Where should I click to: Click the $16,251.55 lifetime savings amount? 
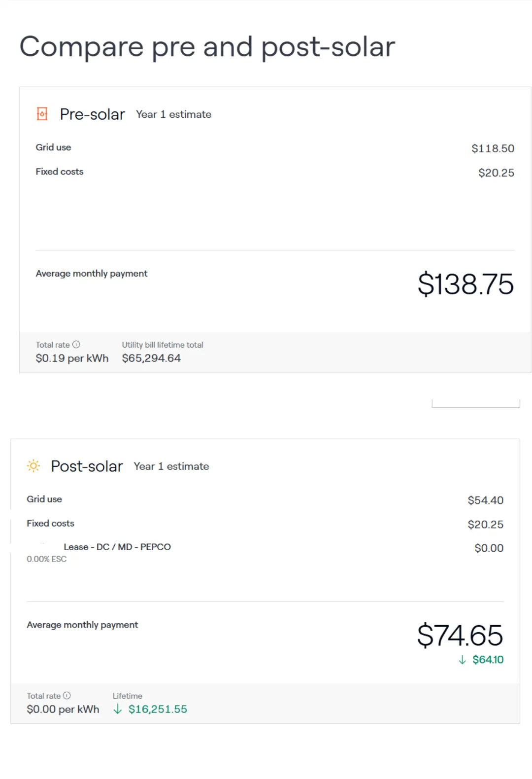tap(158, 709)
